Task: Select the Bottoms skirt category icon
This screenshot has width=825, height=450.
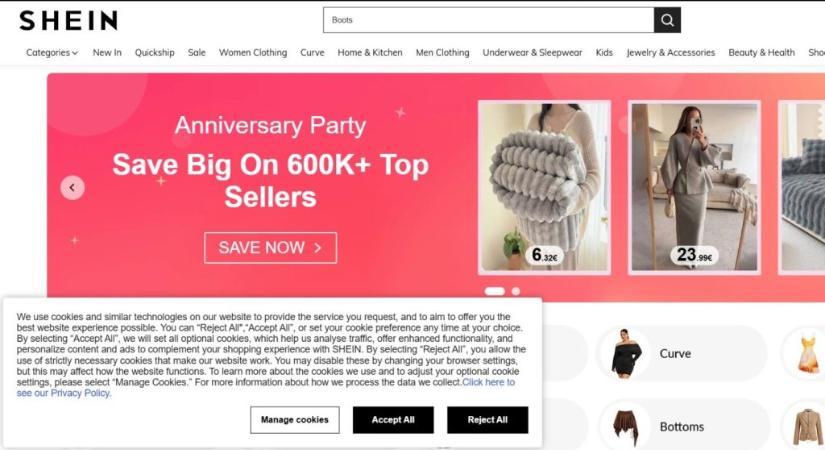Action: pyautogui.click(x=626, y=426)
